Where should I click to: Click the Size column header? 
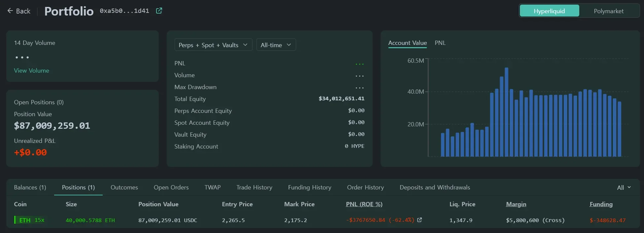point(71,204)
